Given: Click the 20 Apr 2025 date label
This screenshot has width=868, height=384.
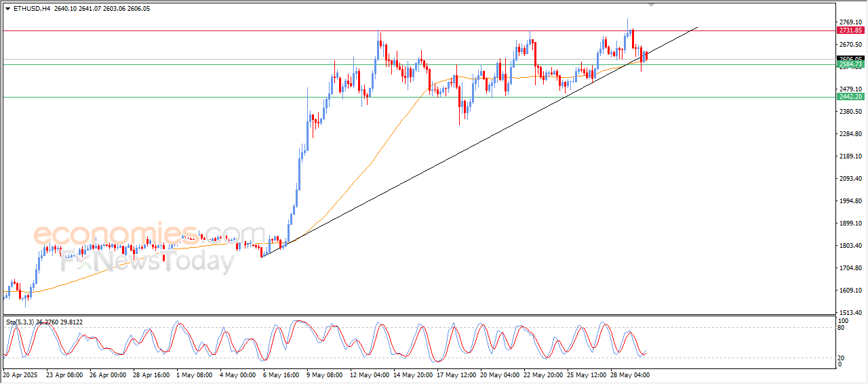Looking at the screenshot, I should (x=20, y=375).
